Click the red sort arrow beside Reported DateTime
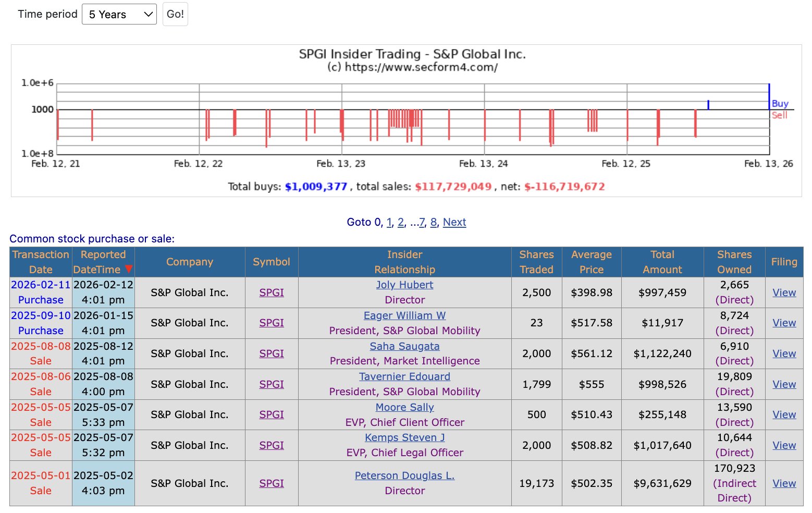 click(129, 269)
